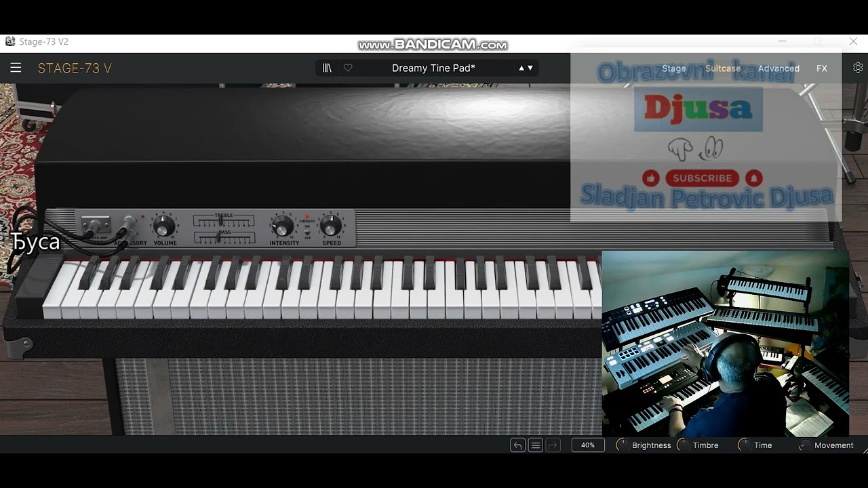Open the Advanced panel tab
The image size is (868, 488).
pos(778,68)
